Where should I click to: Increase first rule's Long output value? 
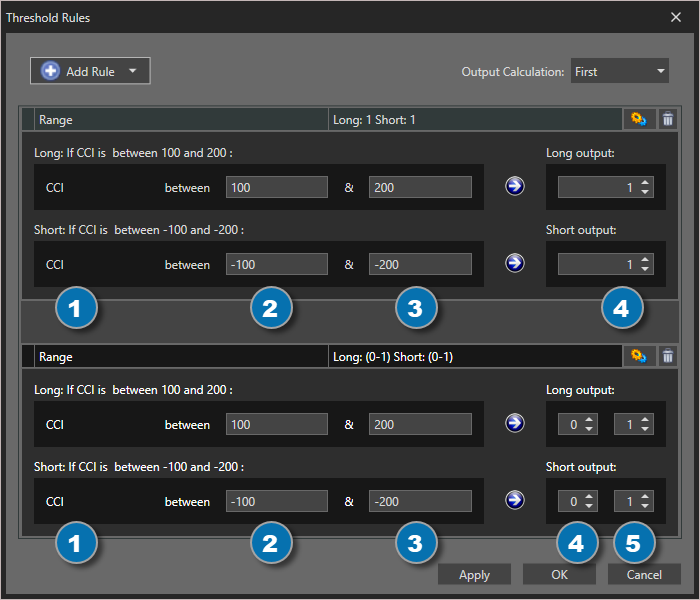(x=645, y=183)
